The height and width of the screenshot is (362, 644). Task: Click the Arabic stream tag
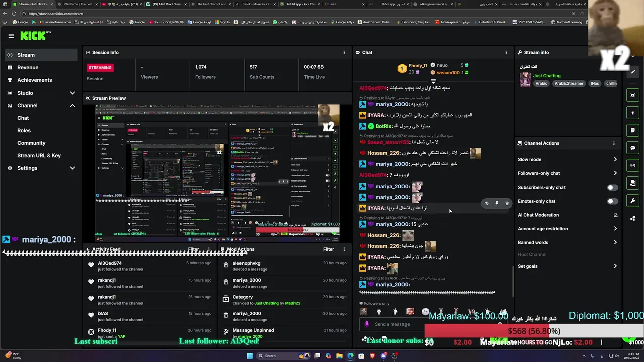tap(541, 84)
